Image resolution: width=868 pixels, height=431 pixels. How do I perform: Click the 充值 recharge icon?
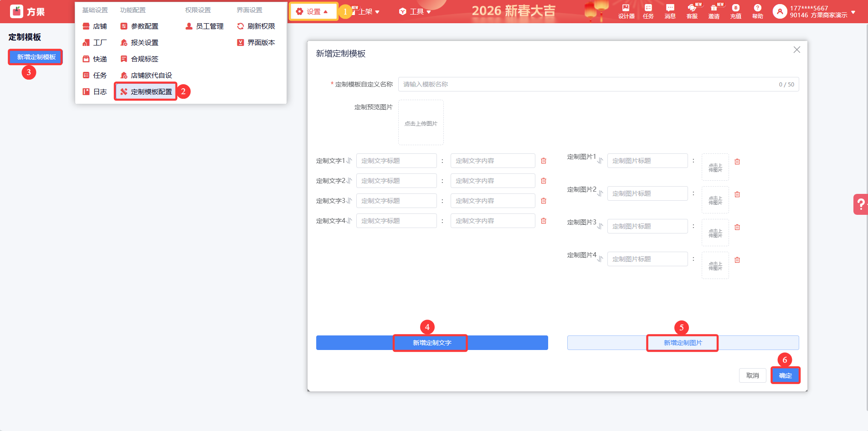(735, 11)
